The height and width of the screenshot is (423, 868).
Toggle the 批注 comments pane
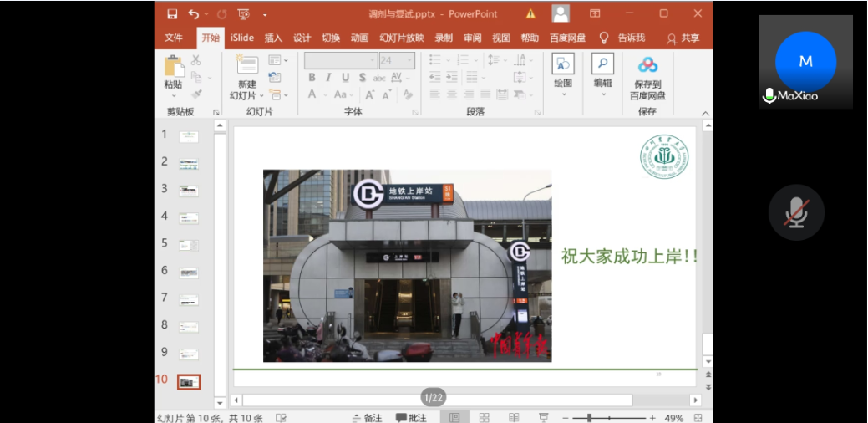click(x=411, y=417)
